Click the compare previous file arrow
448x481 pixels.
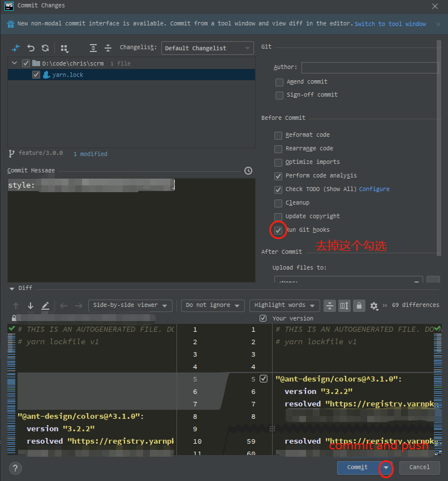click(63, 306)
